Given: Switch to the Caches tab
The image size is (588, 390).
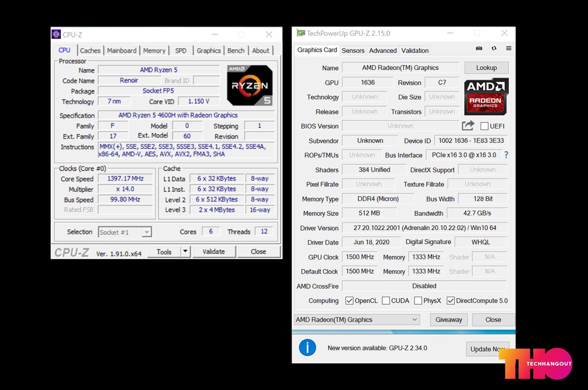Looking at the screenshot, I should pos(90,51).
